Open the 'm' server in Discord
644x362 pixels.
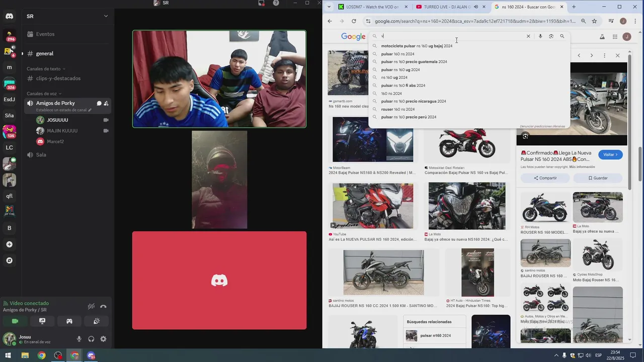click(9, 67)
